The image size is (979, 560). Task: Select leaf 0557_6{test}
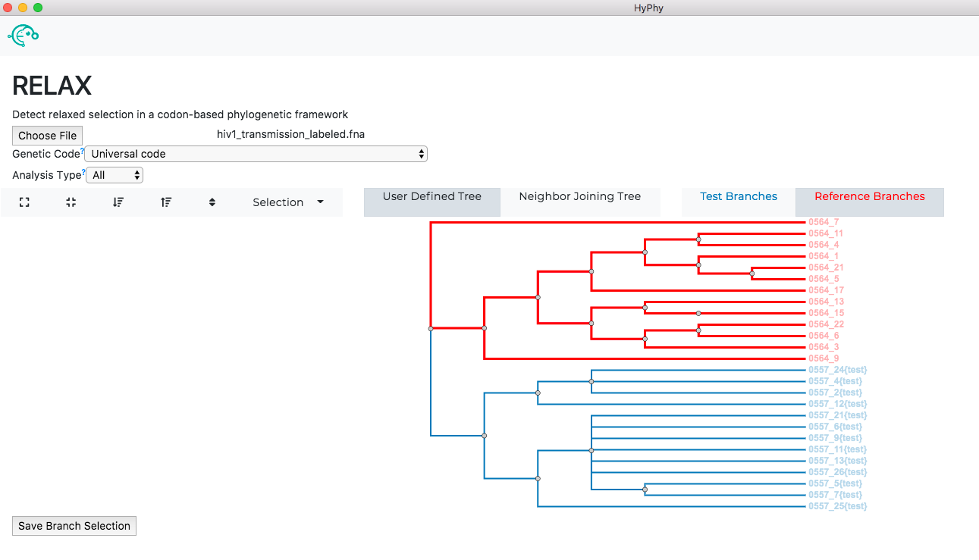tap(835, 427)
